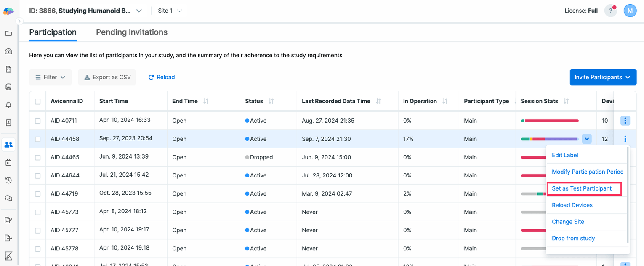This screenshot has width=644, height=266.
Task: Click the session stats bar for AID 40711
Action: click(x=550, y=121)
